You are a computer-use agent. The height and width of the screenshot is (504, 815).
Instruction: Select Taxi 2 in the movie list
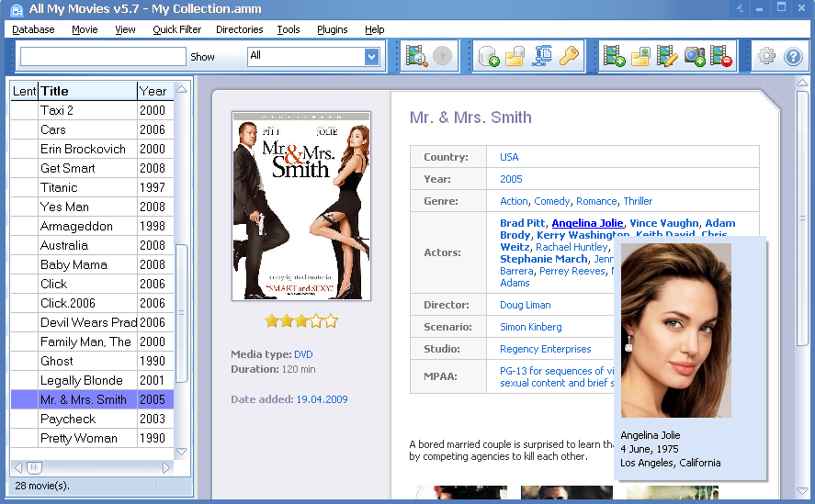tap(92, 110)
